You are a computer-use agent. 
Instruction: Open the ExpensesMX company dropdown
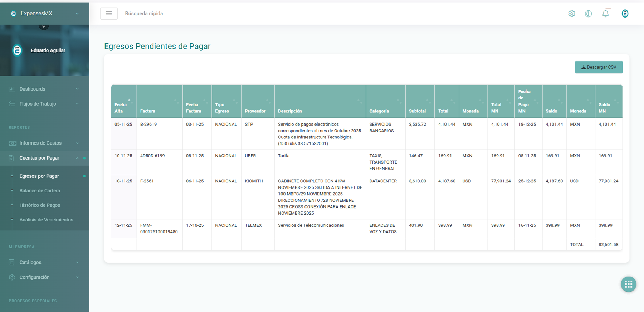[x=77, y=14]
